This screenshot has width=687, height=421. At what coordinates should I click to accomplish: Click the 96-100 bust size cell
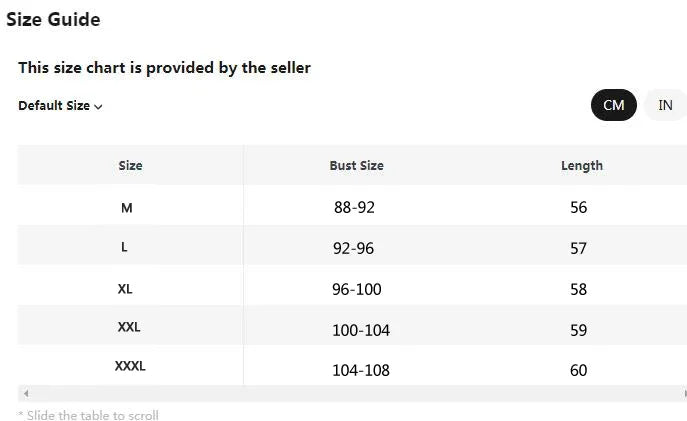pyautogui.click(x=357, y=289)
